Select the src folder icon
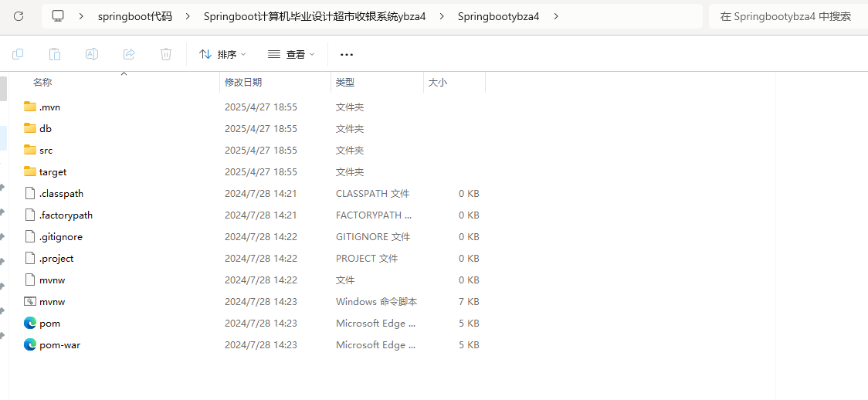 [30, 150]
